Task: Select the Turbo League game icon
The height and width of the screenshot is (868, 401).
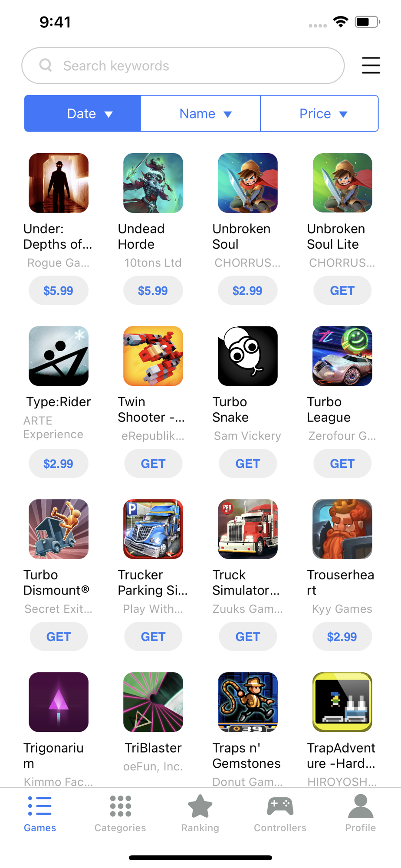Action: [x=342, y=356]
